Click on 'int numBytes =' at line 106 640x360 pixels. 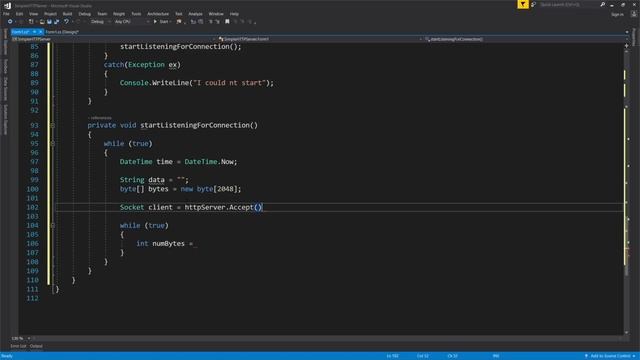point(164,244)
